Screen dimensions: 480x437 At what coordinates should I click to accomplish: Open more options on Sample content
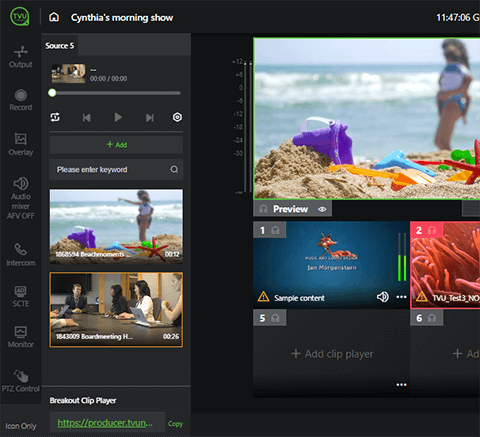(x=401, y=297)
